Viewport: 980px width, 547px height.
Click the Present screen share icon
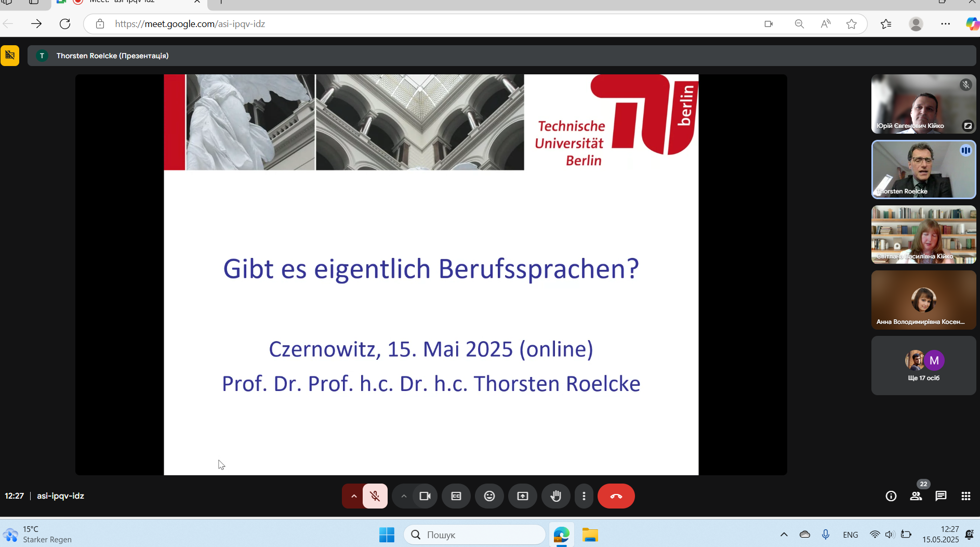pos(523,496)
